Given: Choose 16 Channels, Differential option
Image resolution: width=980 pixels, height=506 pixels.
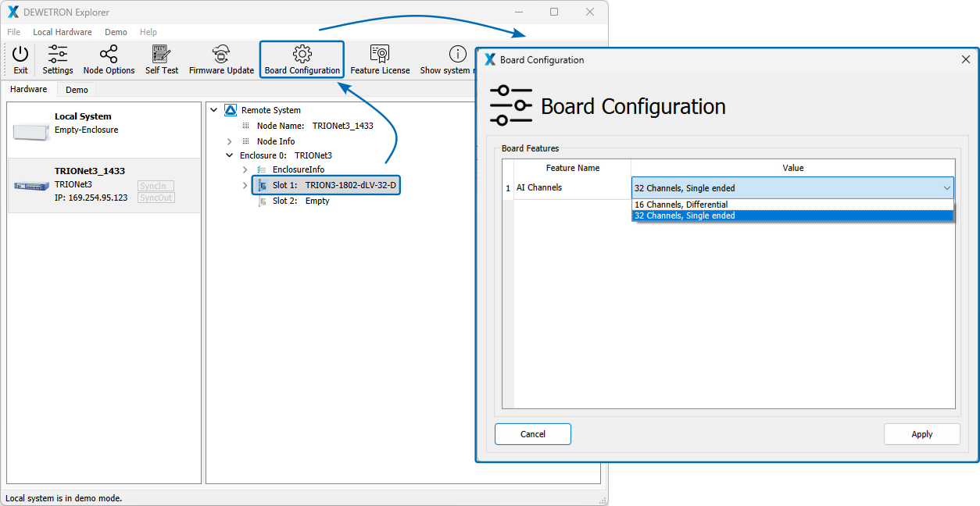Looking at the screenshot, I should 792,205.
